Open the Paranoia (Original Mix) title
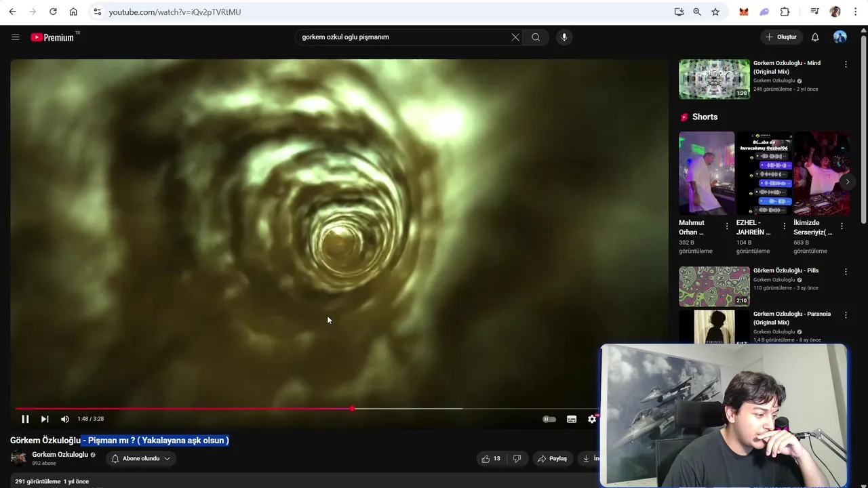The height and width of the screenshot is (488, 868). pos(791,318)
